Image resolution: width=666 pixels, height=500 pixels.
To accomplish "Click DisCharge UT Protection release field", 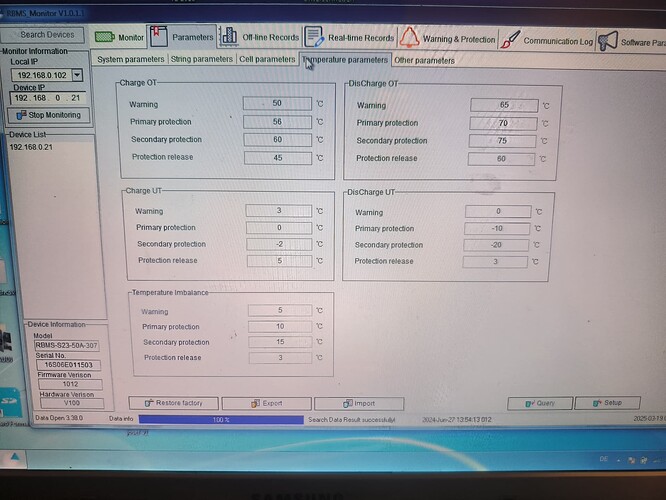I will coord(495,262).
